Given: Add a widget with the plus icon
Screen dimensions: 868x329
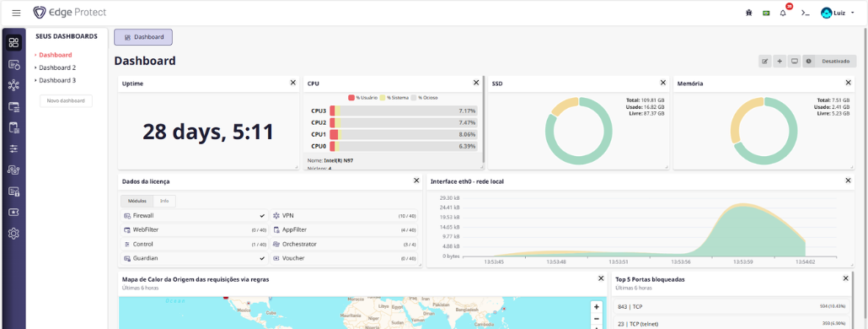Looking at the screenshot, I should (780, 61).
